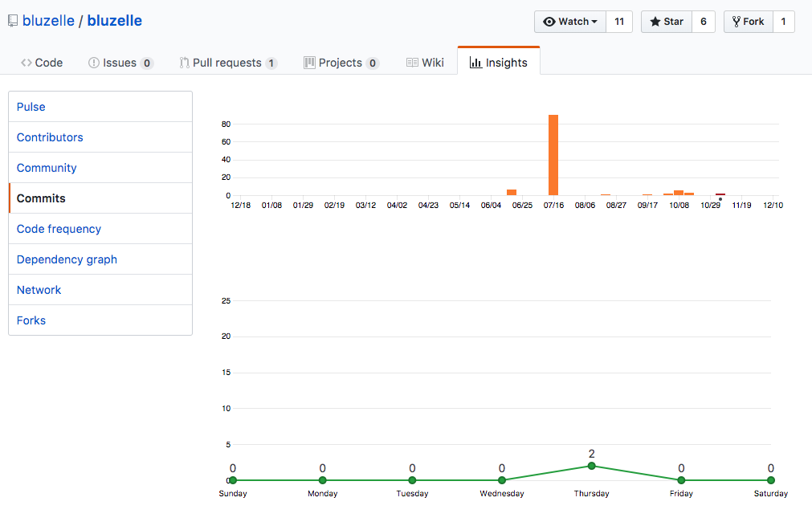View the 6 stargazers count
This screenshot has height=522, width=812.
[x=704, y=22]
